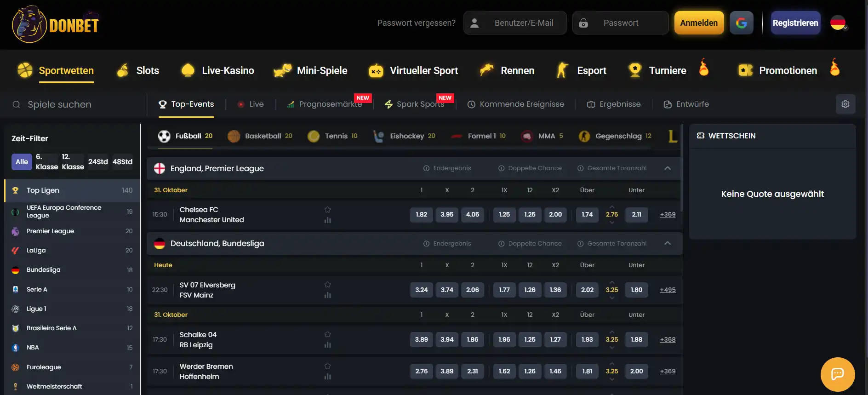
Task: Select the 48Std time filter
Action: [x=122, y=162]
